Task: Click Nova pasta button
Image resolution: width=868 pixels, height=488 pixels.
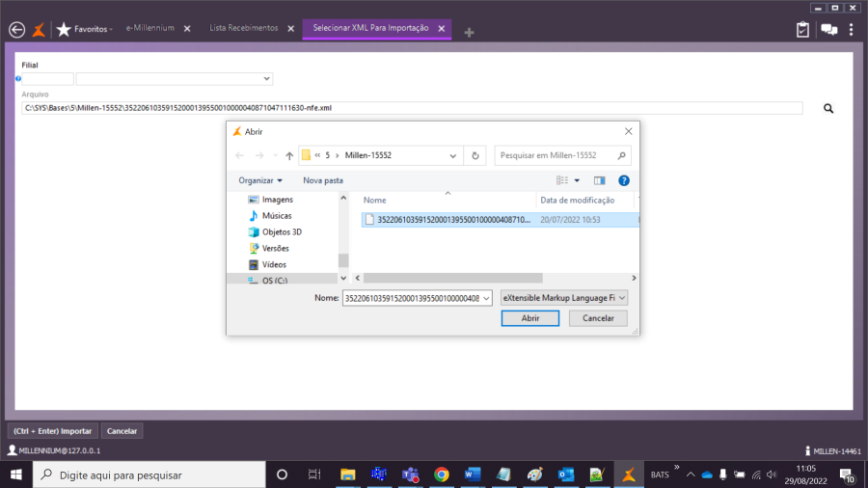Action: [323, 180]
